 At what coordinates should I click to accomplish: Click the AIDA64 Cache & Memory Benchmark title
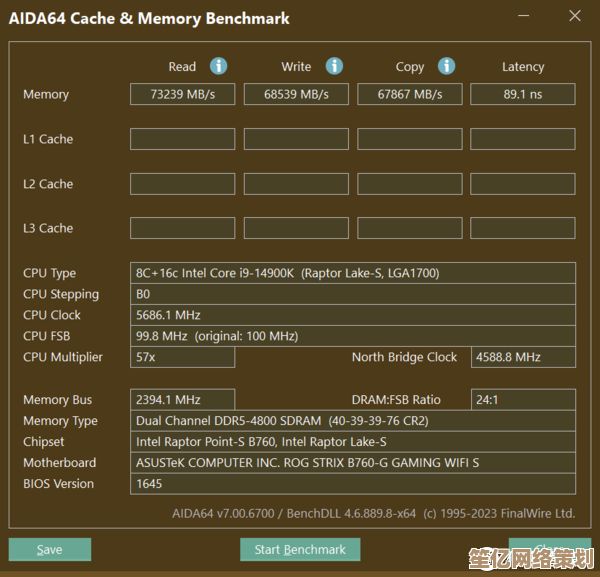pos(149,18)
